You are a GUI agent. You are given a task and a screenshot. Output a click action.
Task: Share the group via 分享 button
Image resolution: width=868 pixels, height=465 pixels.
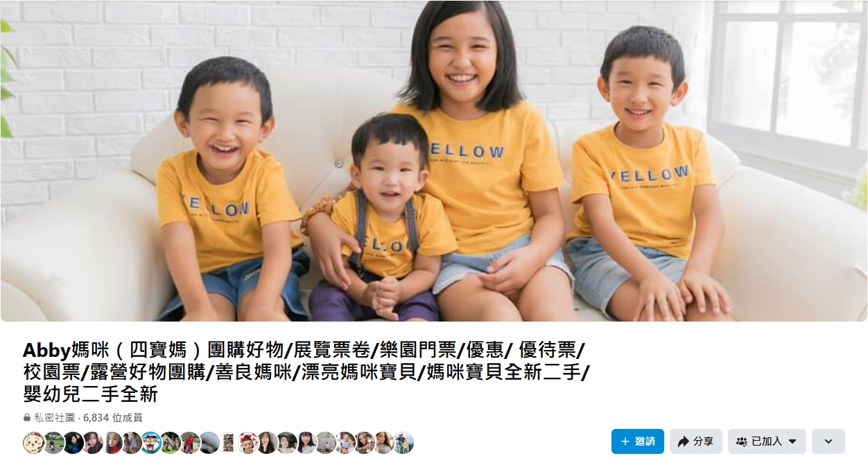point(696,441)
